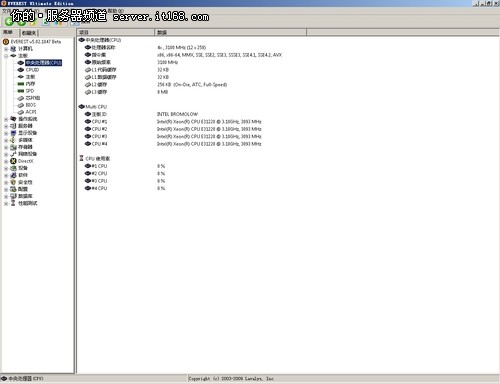Click the instruction set value ending in AVX
Screen dimensions: 500x384
click(219, 55)
